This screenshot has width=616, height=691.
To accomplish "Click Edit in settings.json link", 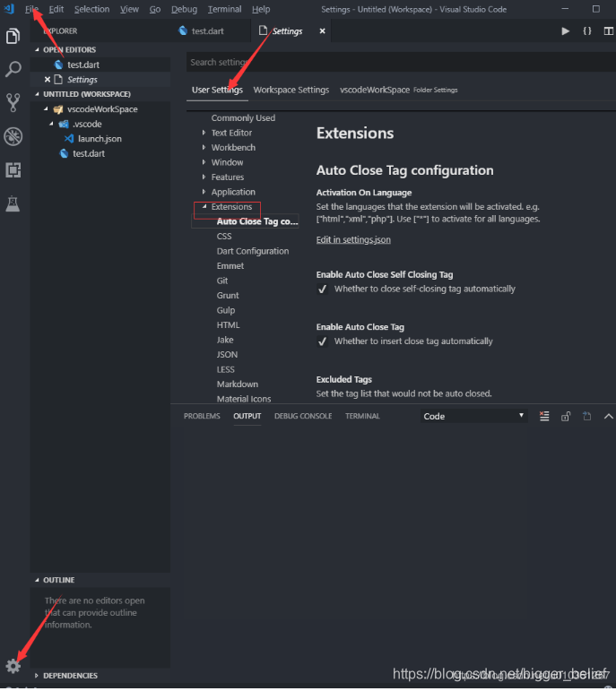I will tap(353, 239).
